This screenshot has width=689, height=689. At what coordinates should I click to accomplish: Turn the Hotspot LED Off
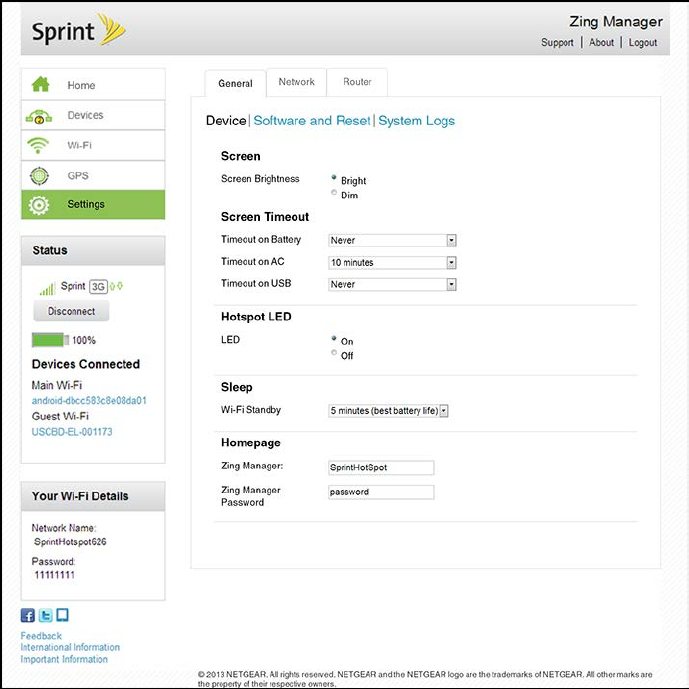point(334,352)
